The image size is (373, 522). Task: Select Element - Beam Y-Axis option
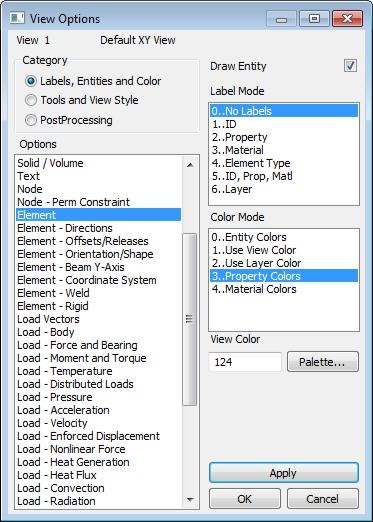tap(99, 267)
